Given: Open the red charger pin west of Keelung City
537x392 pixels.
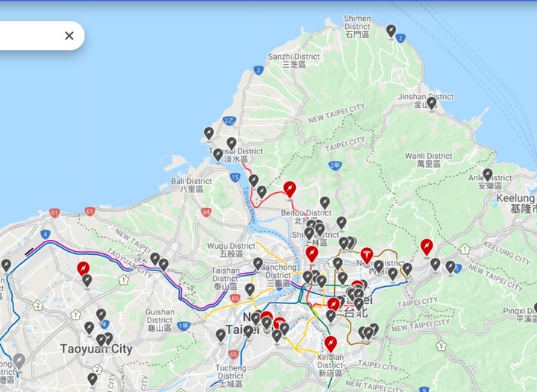Looking at the screenshot, I should [427, 247].
